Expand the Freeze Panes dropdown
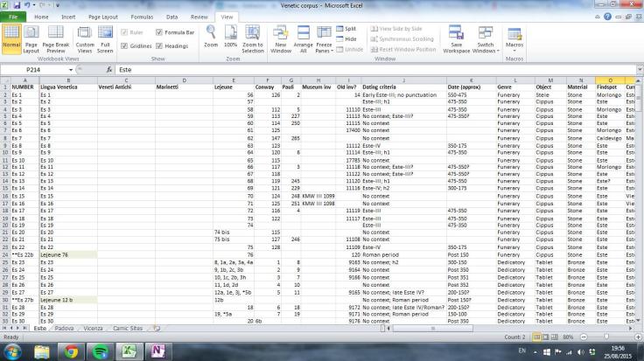 click(x=324, y=45)
